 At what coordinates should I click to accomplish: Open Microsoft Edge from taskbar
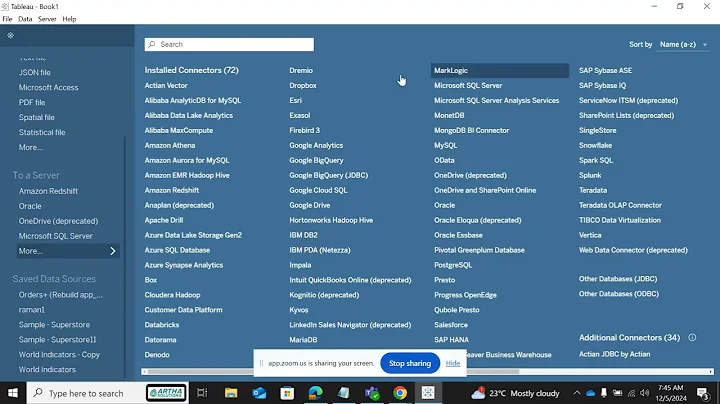point(315,393)
